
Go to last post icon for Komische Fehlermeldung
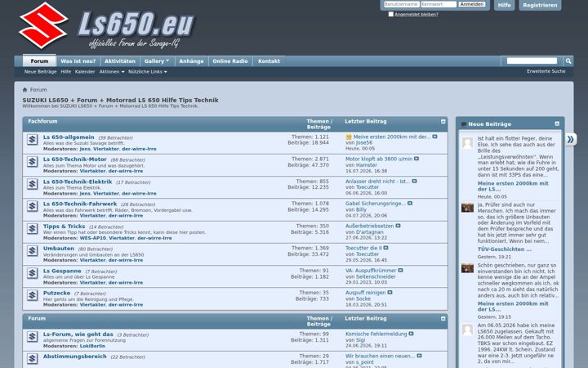click(x=411, y=334)
